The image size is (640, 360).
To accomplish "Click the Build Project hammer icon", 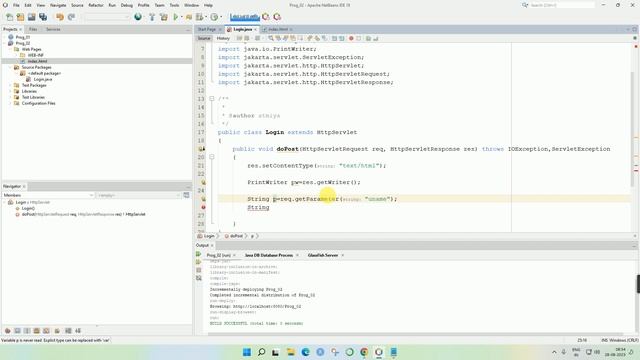I will 152,17.
